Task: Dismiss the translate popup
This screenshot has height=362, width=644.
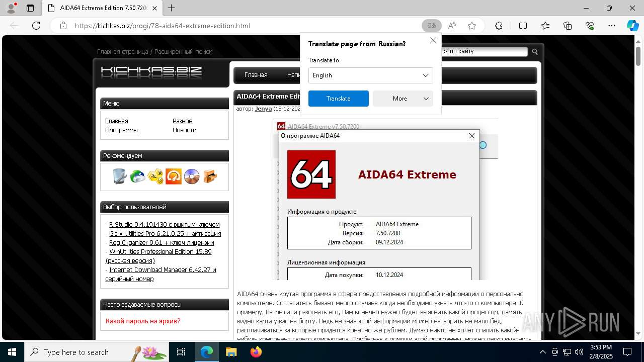Action: 433,40
